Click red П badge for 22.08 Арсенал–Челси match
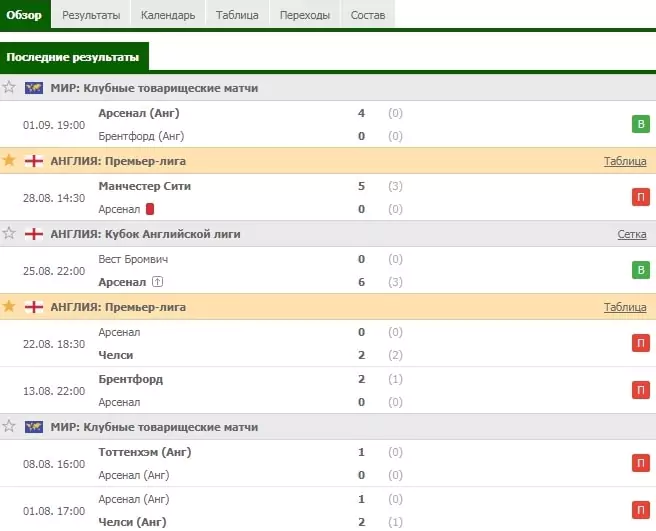 (641, 343)
